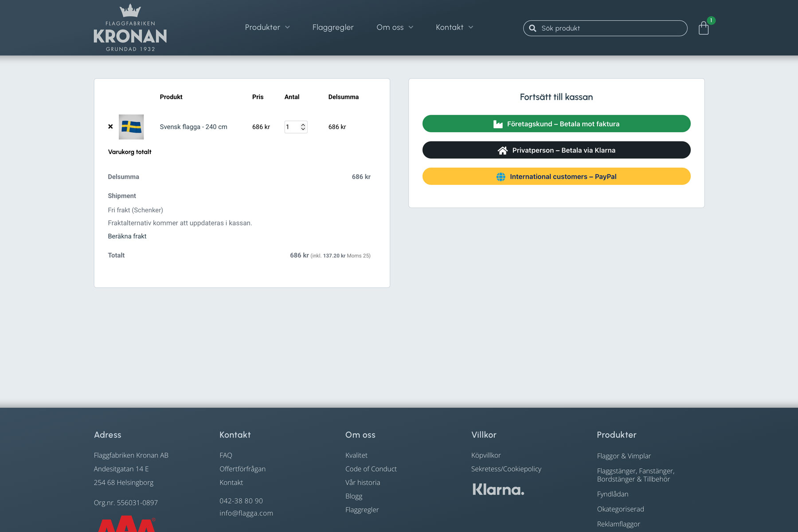798x532 pixels.
Task: Click the Klarna logo in footer
Action: (x=498, y=489)
